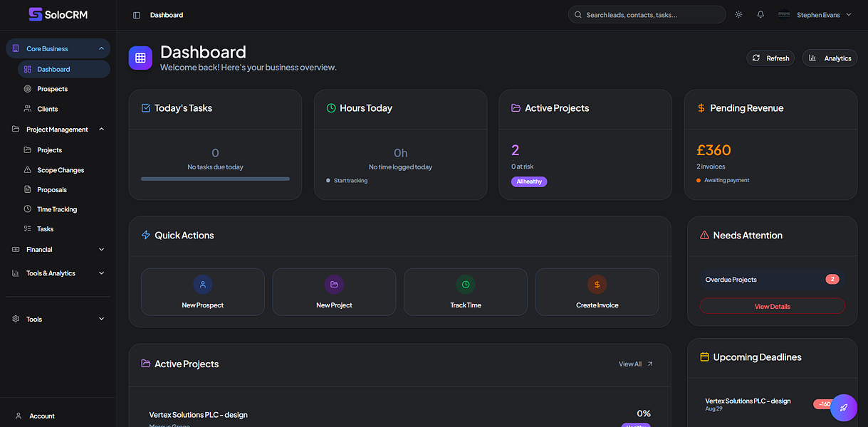Expand the Tools section with gear
The height and width of the screenshot is (427, 868).
click(58, 320)
